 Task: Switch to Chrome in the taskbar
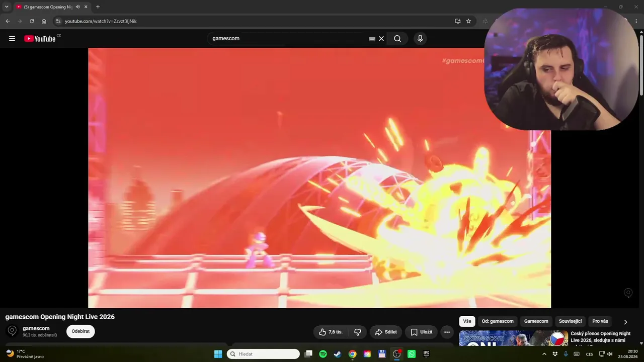coord(353,354)
